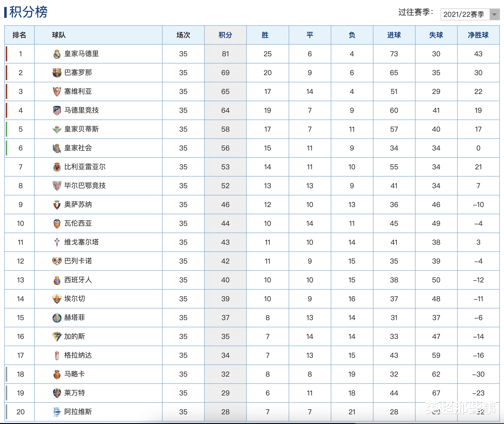The height and width of the screenshot is (424, 504).
Task: Open team link 赫塔菲
Action: click(75, 318)
